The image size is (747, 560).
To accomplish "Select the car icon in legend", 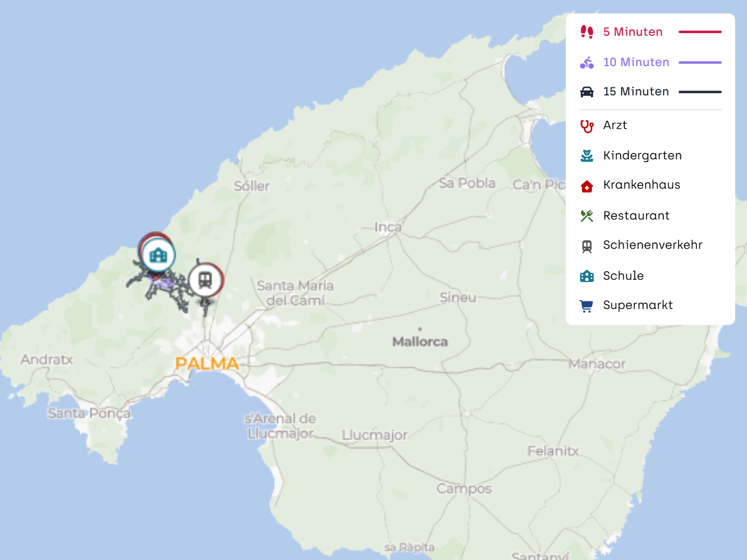I will (x=586, y=92).
